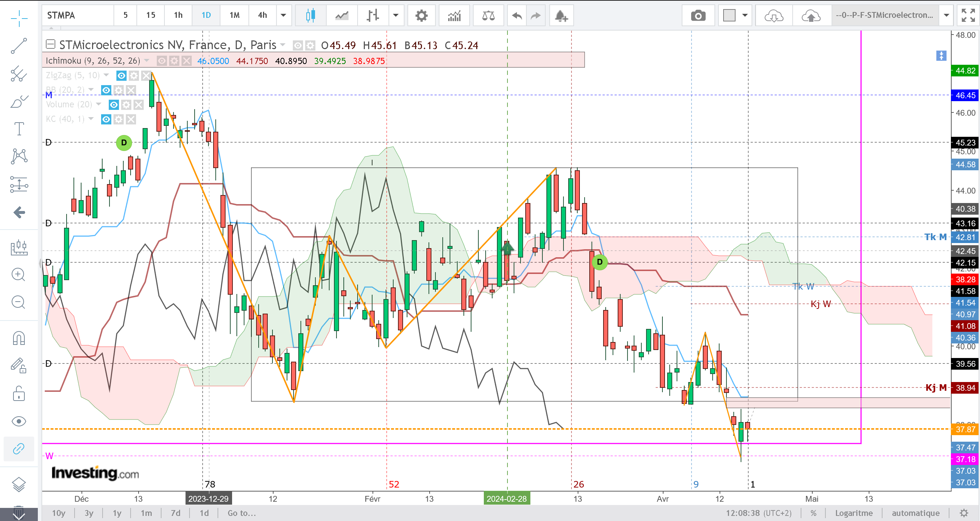Toggle stay in drawing mode
The height and width of the screenshot is (521, 980).
point(19,365)
